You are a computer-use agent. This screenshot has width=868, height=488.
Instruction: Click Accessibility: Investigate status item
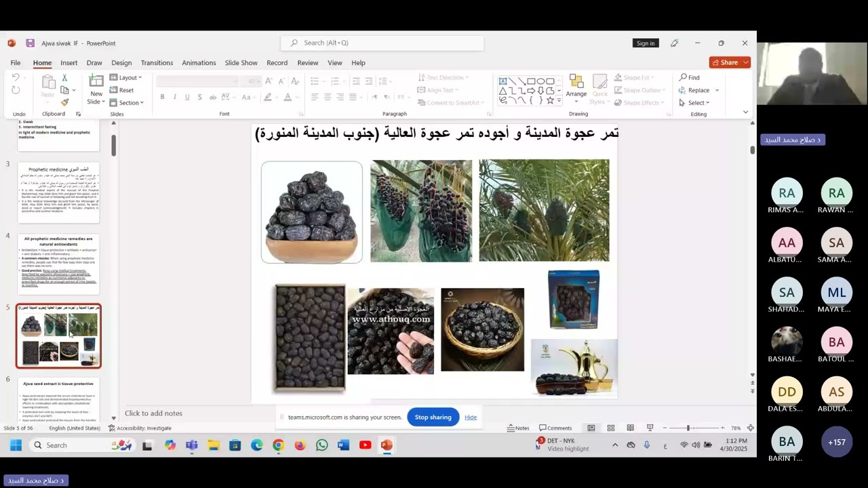[140, 428]
